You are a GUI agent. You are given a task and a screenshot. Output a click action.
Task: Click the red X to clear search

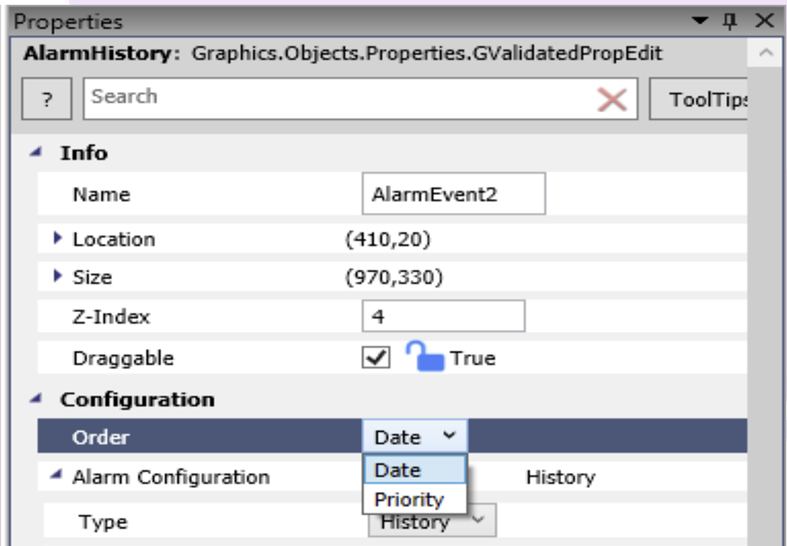click(611, 98)
